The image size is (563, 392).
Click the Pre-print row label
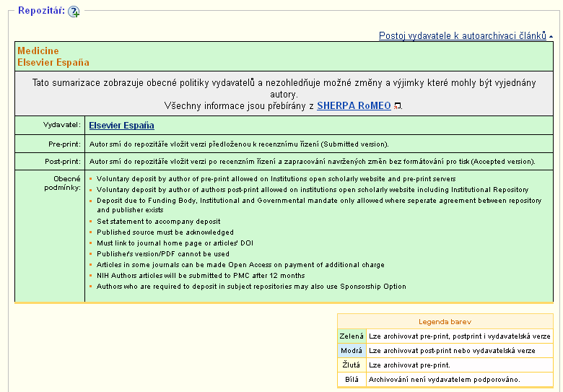point(65,144)
